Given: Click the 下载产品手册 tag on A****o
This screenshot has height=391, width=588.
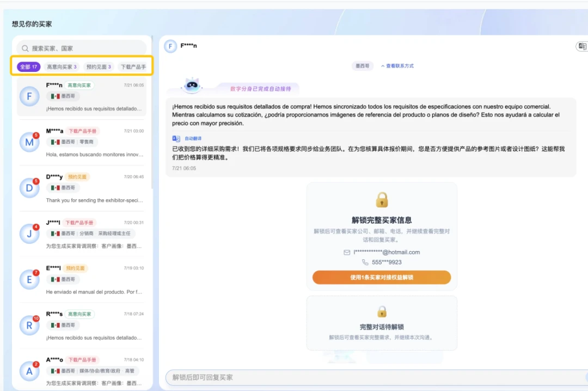Looking at the screenshot, I should pyautogui.click(x=82, y=360).
